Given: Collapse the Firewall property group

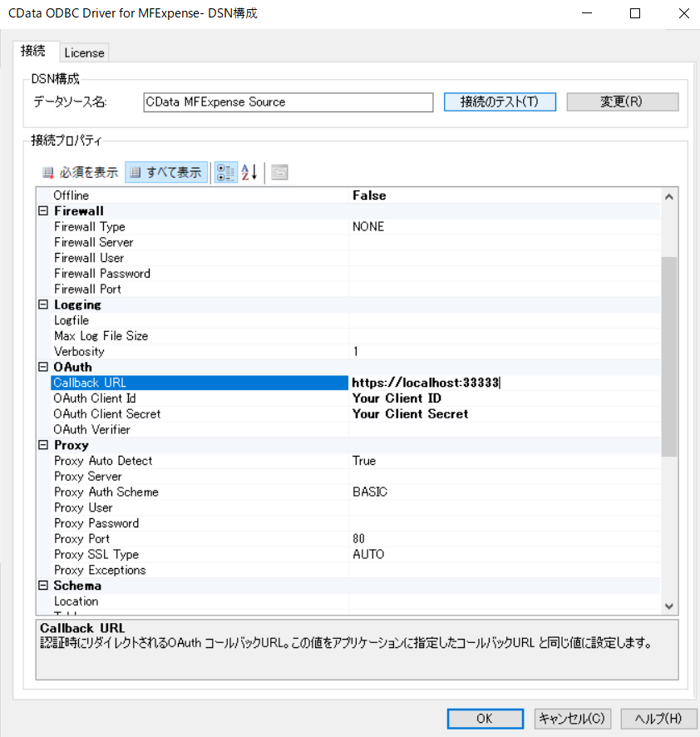Looking at the screenshot, I should pyautogui.click(x=43, y=210).
